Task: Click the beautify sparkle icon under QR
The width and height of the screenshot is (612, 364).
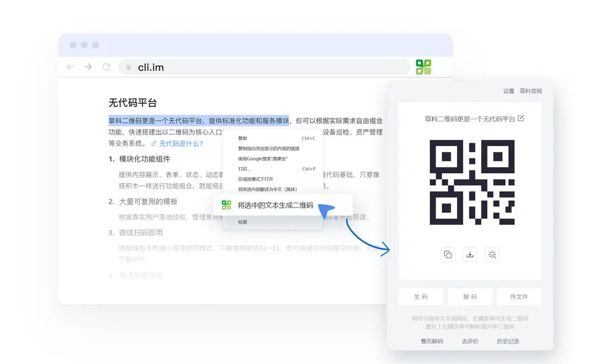Action: [x=492, y=255]
